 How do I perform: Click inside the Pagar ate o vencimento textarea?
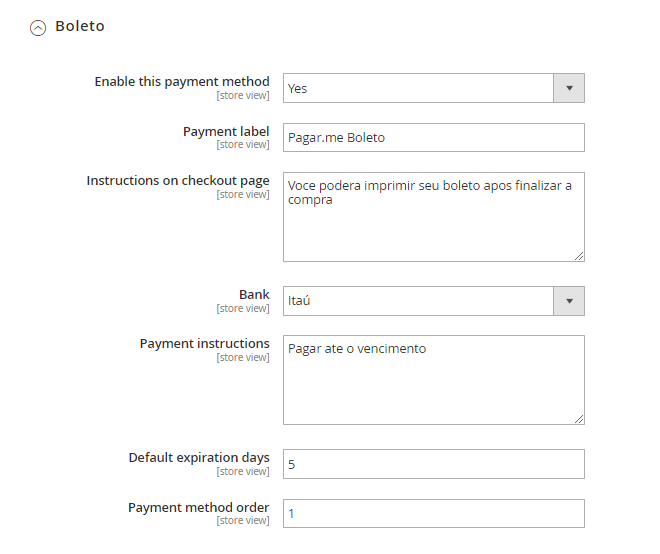[433, 385]
